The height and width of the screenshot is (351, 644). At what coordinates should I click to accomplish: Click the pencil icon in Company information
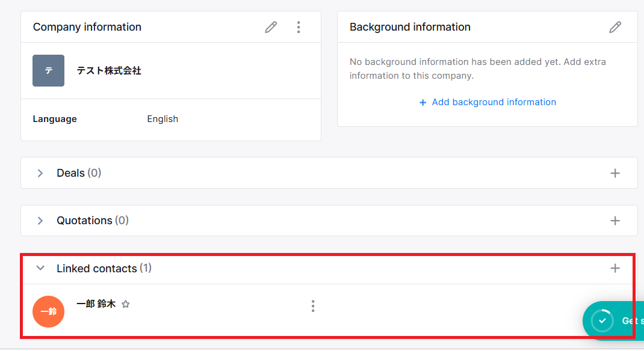[x=271, y=27]
